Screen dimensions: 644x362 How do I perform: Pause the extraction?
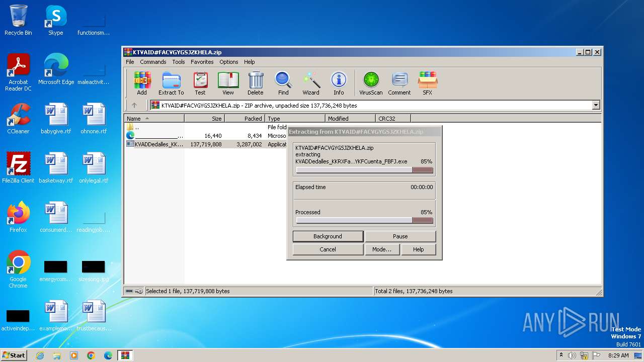pos(400,236)
